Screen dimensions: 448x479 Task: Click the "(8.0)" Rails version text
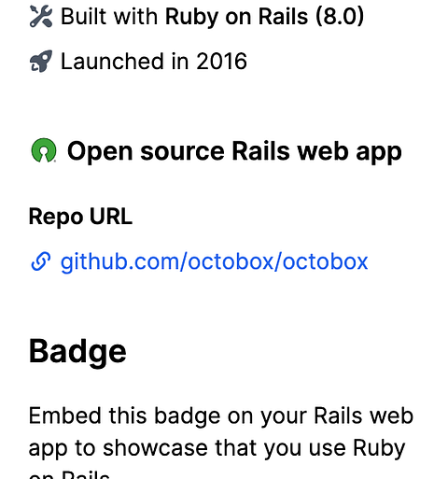(340, 16)
